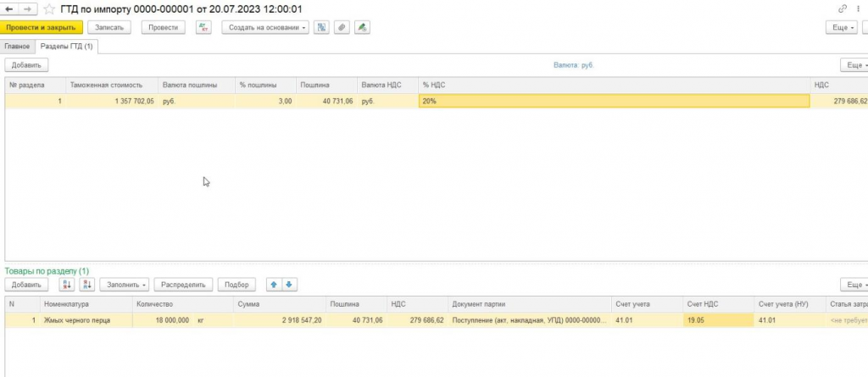Image resolution: width=868 pixels, height=377 pixels.
Task: Click № раздела column header
Action: (x=36, y=86)
